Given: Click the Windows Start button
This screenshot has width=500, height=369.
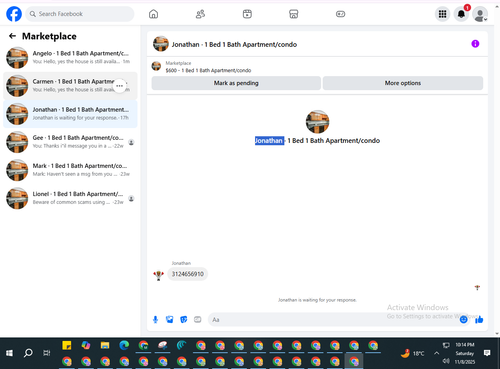Looking at the screenshot, I should tap(9, 353).
